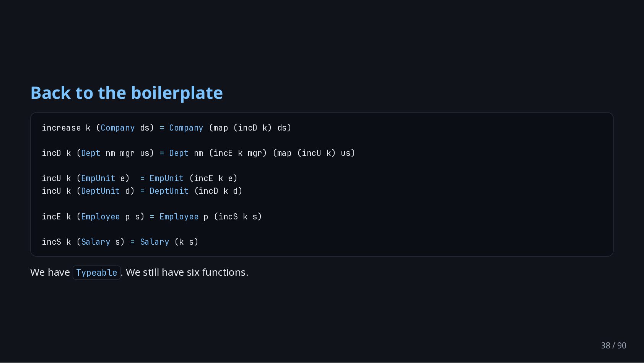The image size is (644, 363).
Task: Click the 'incS' function name on the last line
Action: [x=52, y=242]
